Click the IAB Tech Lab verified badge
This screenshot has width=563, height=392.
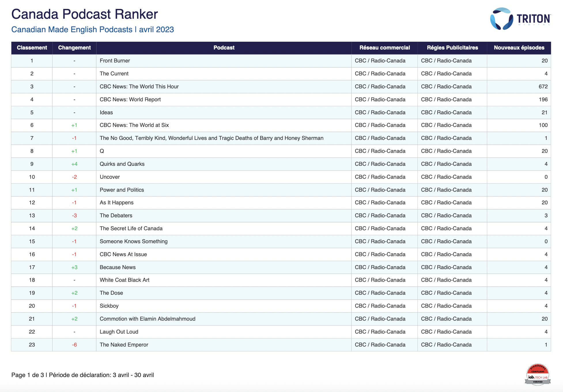click(537, 374)
